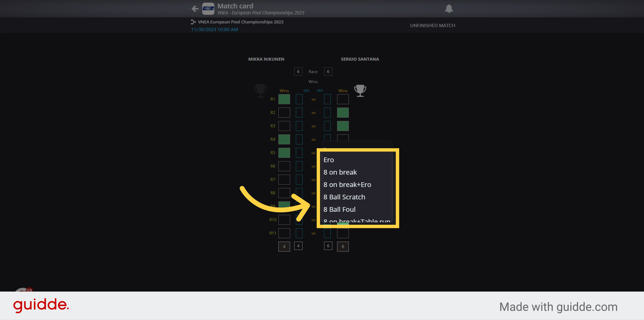Toggle Mikka Nikunen's R3 win box
The width and height of the screenshot is (644, 320).
point(284,126)
